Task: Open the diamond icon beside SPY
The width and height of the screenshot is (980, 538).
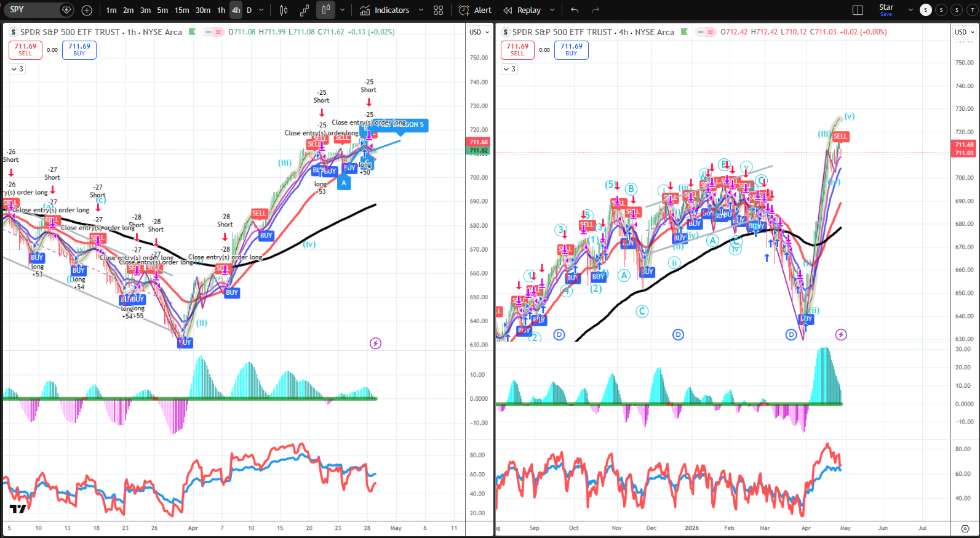Action: click(x=67, y=10)
